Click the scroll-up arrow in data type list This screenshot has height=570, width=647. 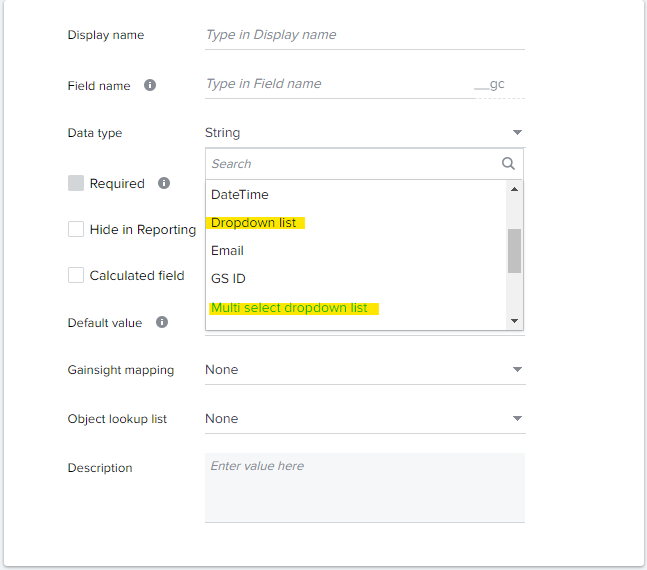514,189
